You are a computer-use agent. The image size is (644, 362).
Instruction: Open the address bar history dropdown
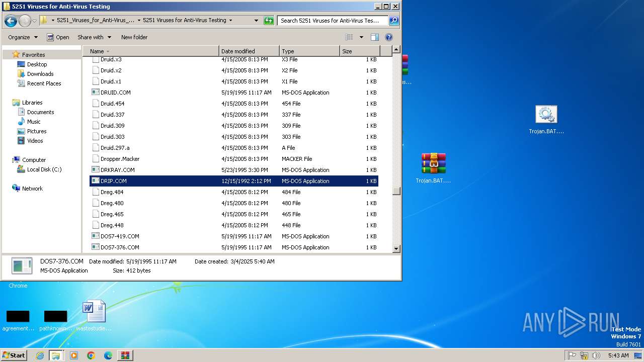coord(256,21)
